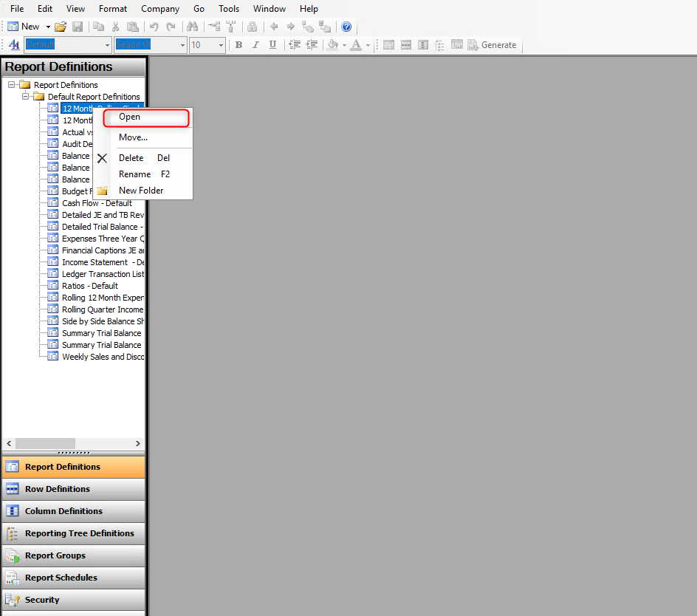Toggle Bold formatting in the toolbar
The image size is (697, 616).
click(x=238, y=45)
